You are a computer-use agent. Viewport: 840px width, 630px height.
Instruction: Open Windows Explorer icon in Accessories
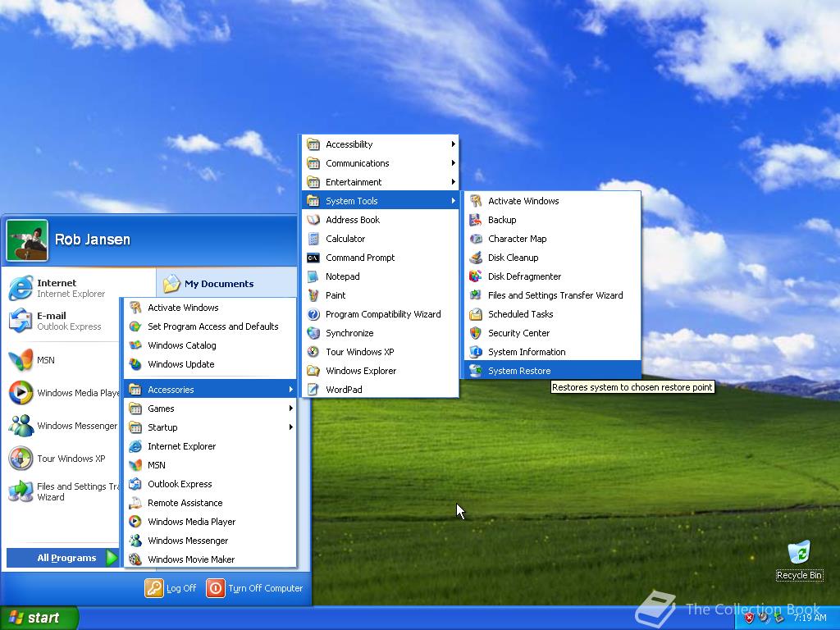tap(313, 371)
